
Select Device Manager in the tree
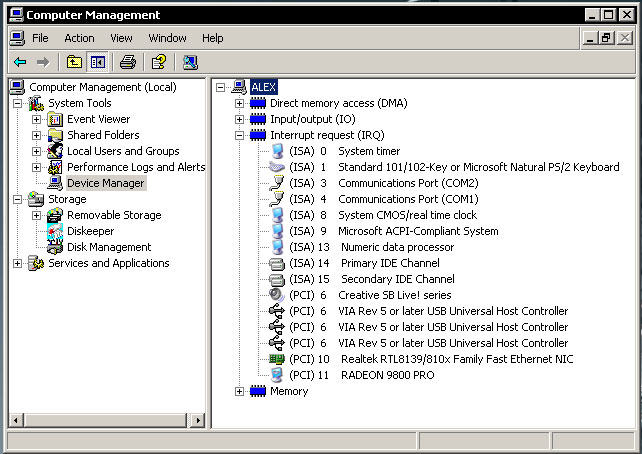[x=106, y=183]
